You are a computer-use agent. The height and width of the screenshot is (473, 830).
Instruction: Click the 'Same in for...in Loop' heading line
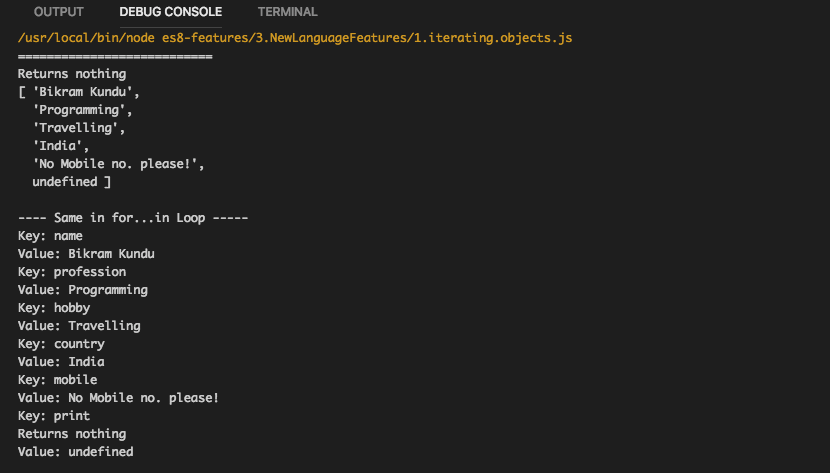pos(133,218)
